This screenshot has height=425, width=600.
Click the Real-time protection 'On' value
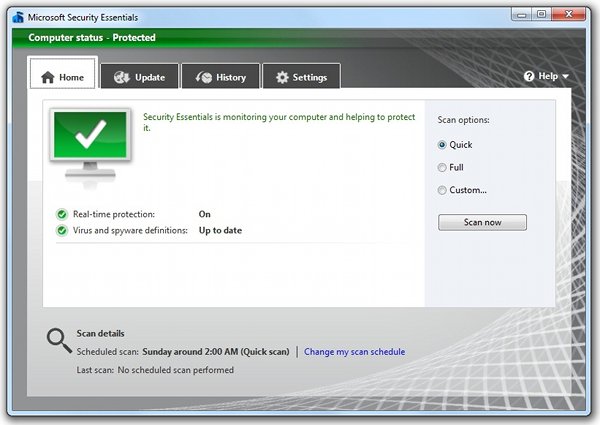point(205,214)
